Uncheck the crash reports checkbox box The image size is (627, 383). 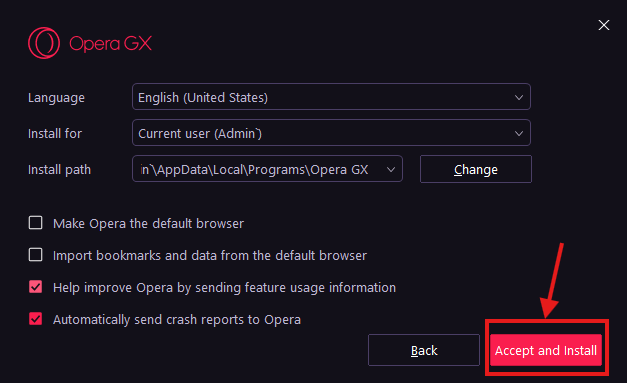coord(36,319)
